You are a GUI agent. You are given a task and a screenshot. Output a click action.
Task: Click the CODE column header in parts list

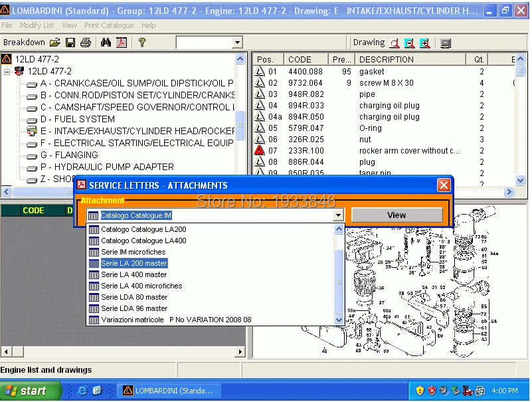pyautogui.click(x=306, y=59)
